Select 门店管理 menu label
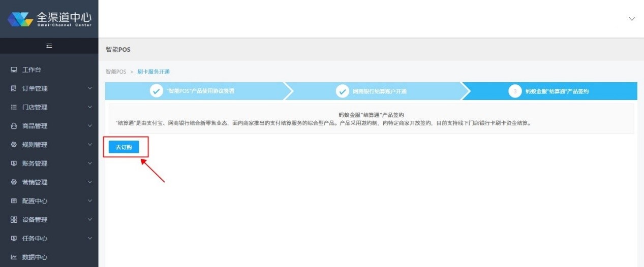 (x=35, y=107)
